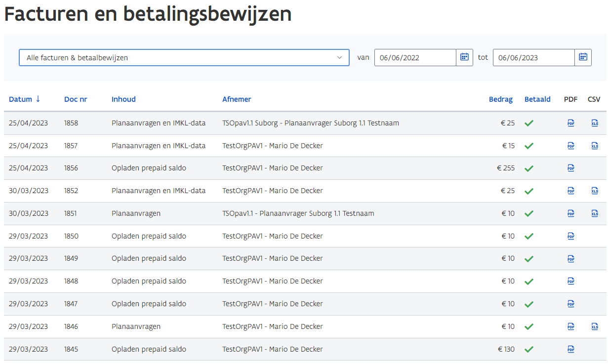
Task: Download PDF for invoice 1856
Action: click(x=571, y=168)
